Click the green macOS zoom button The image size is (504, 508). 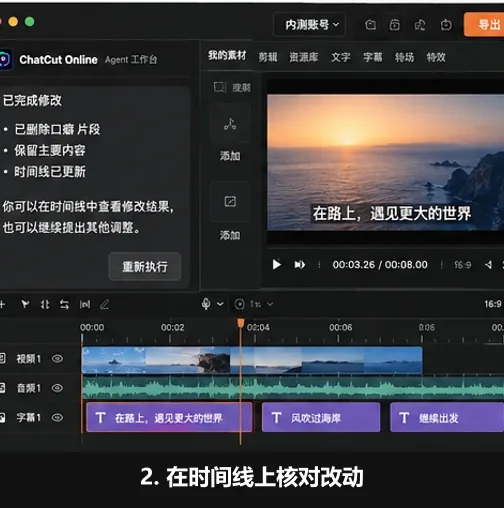click(30, 22)
